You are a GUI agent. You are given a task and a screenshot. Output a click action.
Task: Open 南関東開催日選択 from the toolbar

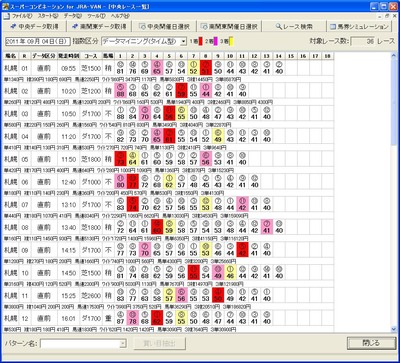pos(229,27)
